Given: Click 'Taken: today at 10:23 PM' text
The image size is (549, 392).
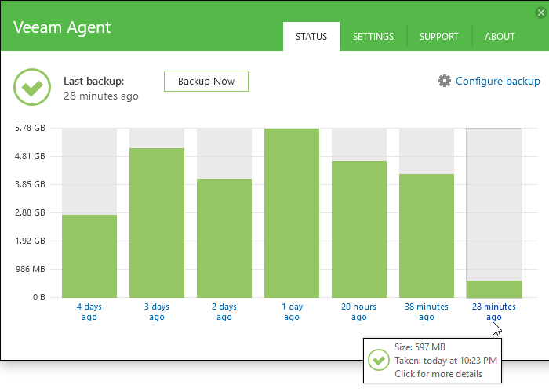Looking at the screenshot, I should point(445,361).
